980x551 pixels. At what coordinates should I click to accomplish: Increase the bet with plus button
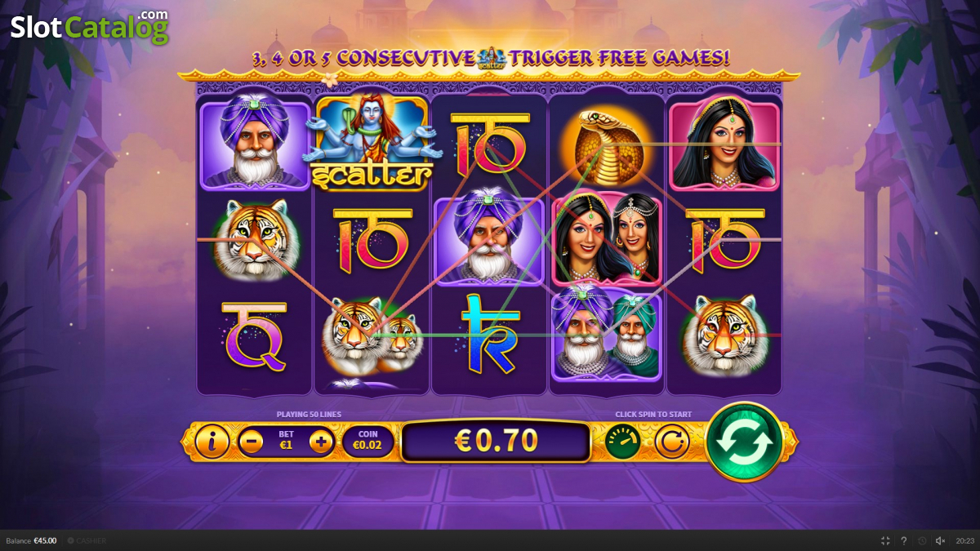(x=321, y=442)
